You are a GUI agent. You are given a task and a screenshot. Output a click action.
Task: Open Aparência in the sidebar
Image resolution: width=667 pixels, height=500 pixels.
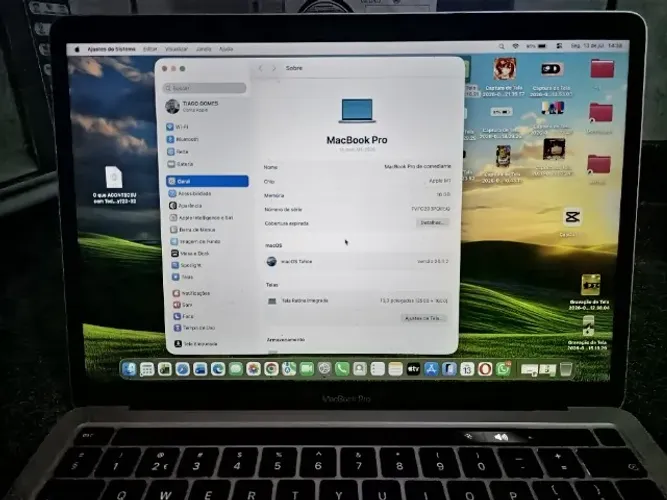pos(185,206)
